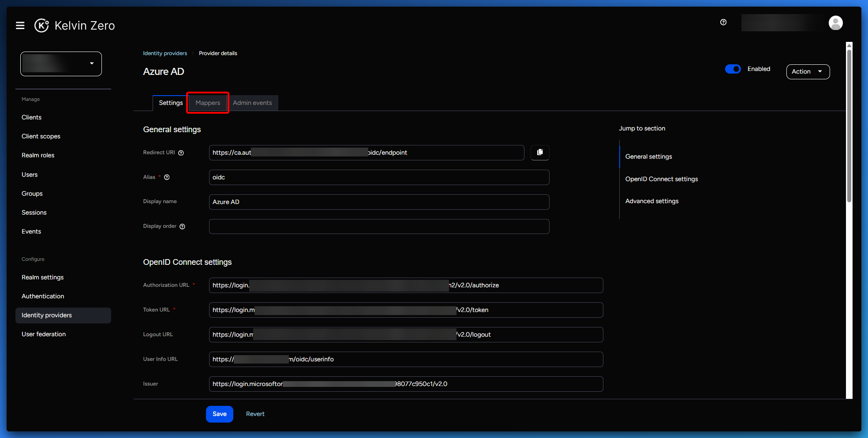The image size is (868, 438).
Task: Open Groups in the sidebar
Action: click(x=32, y=193)
